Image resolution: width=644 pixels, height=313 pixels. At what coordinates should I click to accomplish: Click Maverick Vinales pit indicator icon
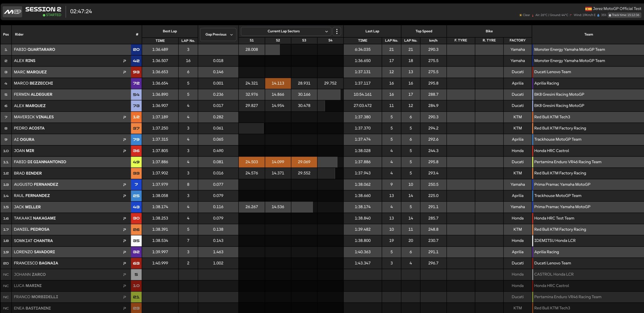click(124, 117)
